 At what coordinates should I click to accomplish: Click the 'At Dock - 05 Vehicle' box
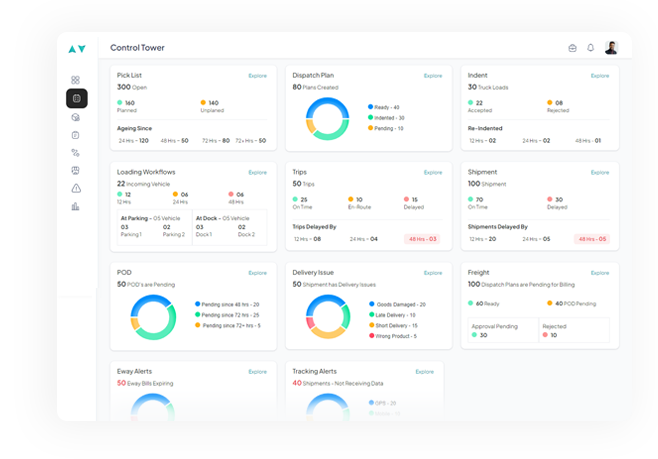(x=230, y=227)
